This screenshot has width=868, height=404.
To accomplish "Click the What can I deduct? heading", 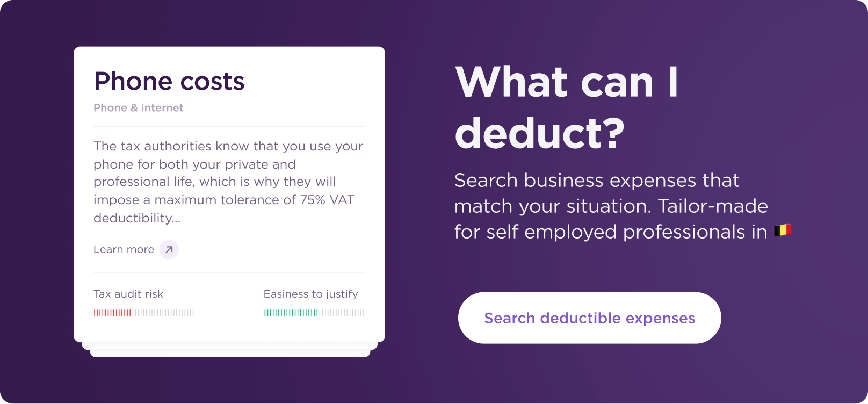I will click(567, 107).
